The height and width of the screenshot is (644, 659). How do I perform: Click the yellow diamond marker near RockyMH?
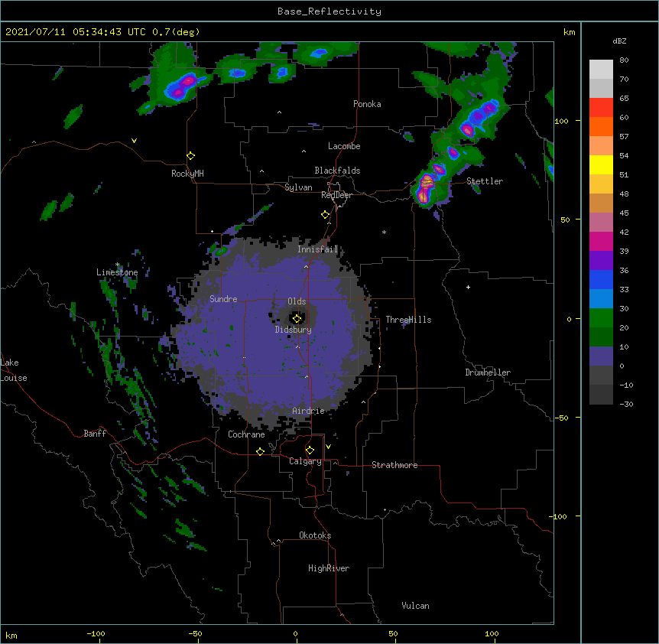coord(191,156)
